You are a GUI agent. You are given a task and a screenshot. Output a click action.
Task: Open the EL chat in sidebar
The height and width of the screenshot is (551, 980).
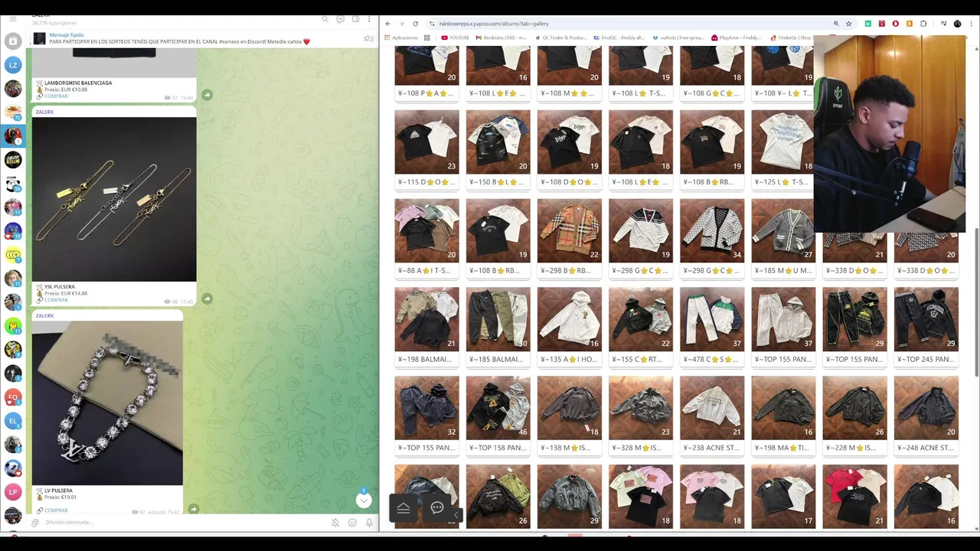tap(13, 421)
